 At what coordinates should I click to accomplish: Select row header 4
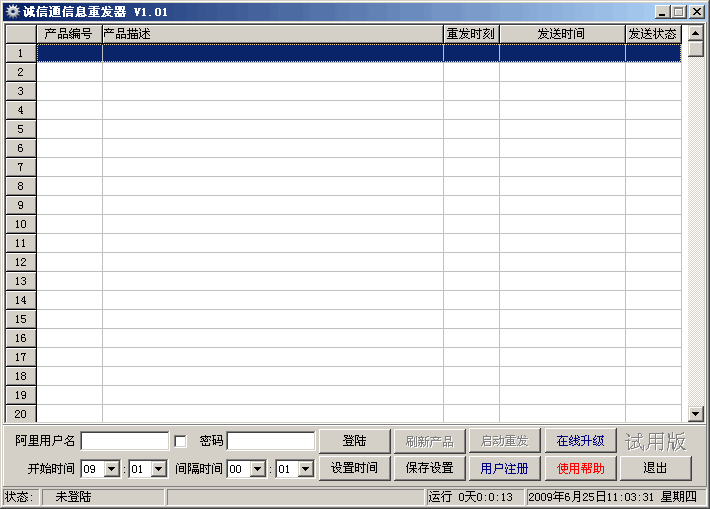pos(21,110)
